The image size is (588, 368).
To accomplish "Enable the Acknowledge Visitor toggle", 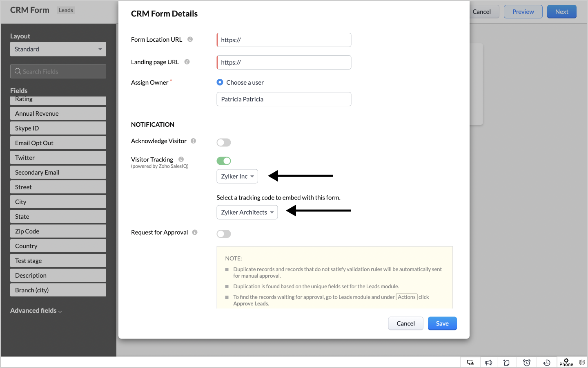I will coord(224,142).
